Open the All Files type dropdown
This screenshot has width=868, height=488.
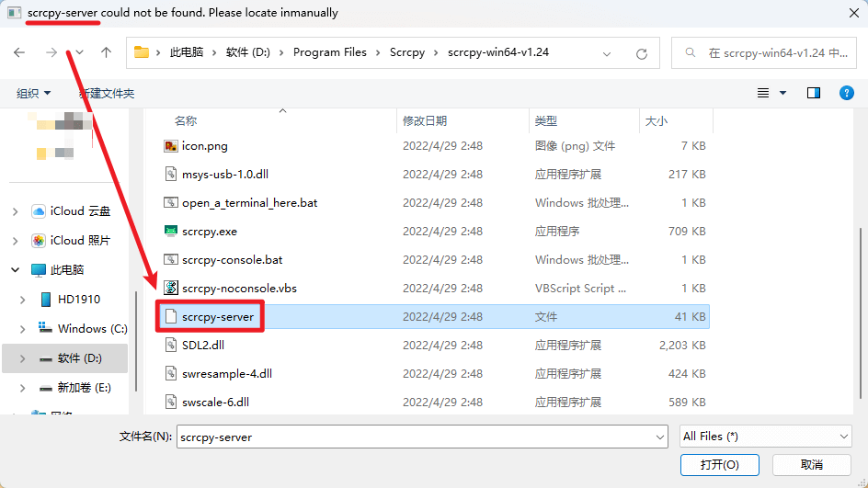coord(765,437)
